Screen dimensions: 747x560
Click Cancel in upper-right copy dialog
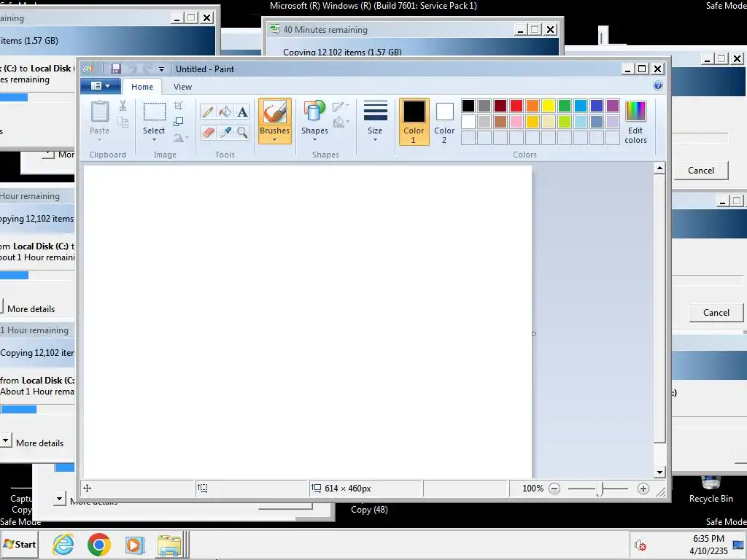[x=701, y=171]
